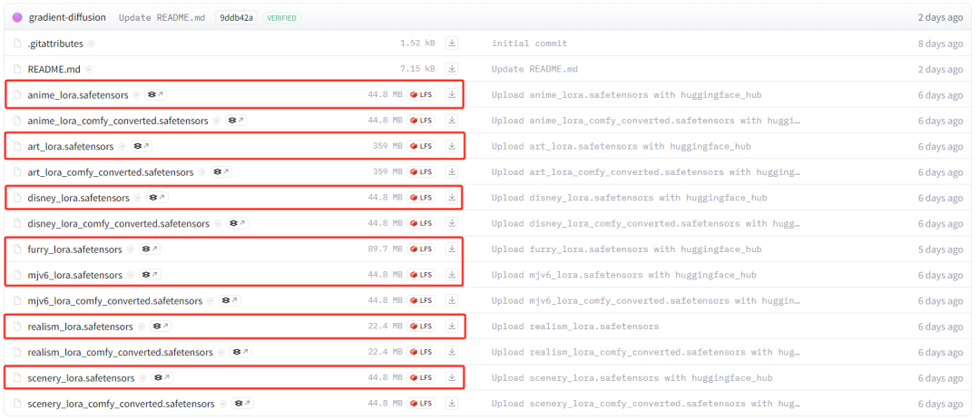Screen dimensions: 980x420
Task: Download the anime_lora.safetensors file
Action: click(452, 94)
